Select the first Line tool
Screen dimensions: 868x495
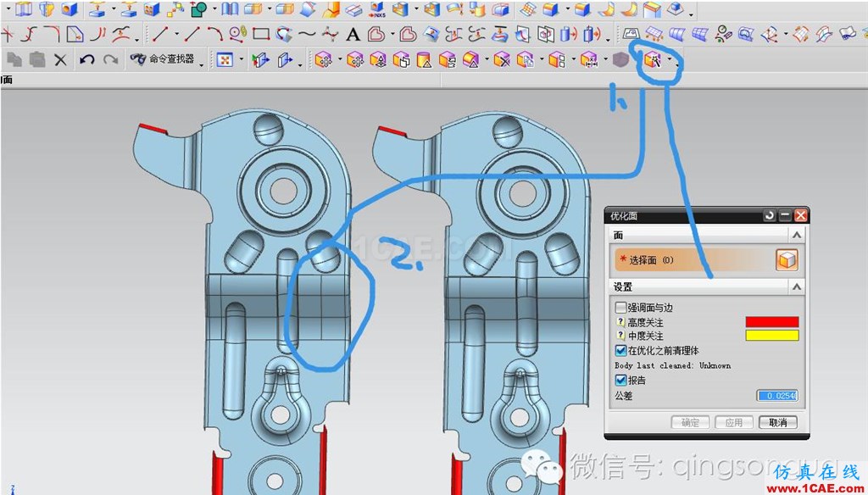point(160,35)
